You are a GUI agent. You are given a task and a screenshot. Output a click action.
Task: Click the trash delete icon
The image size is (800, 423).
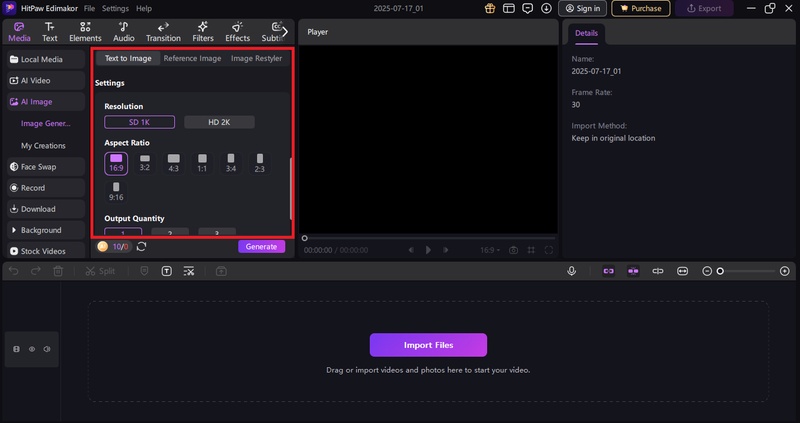pos(58,271)
